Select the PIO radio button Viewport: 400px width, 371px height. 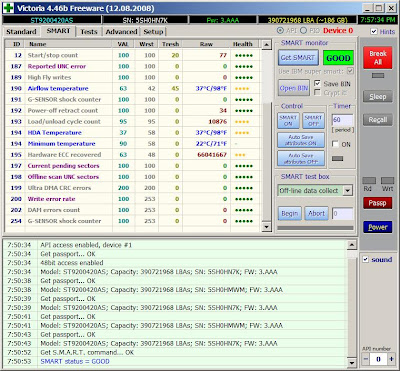303,31
